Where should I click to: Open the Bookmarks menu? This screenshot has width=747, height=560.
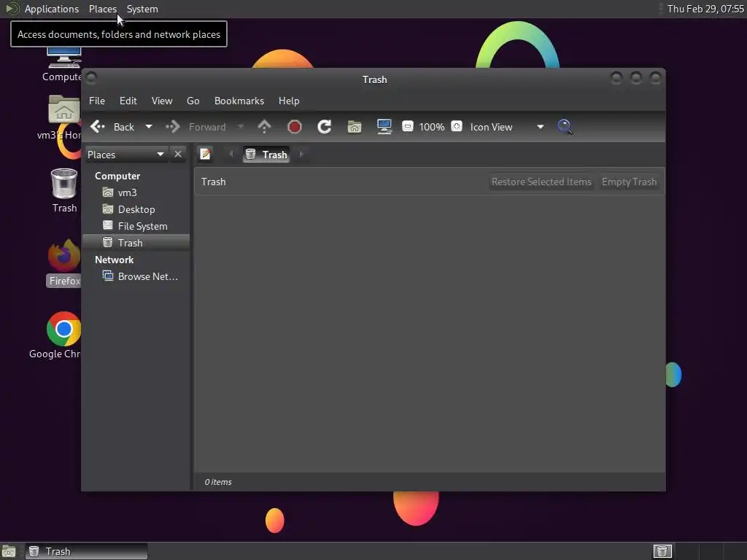(x=239, y=101)
